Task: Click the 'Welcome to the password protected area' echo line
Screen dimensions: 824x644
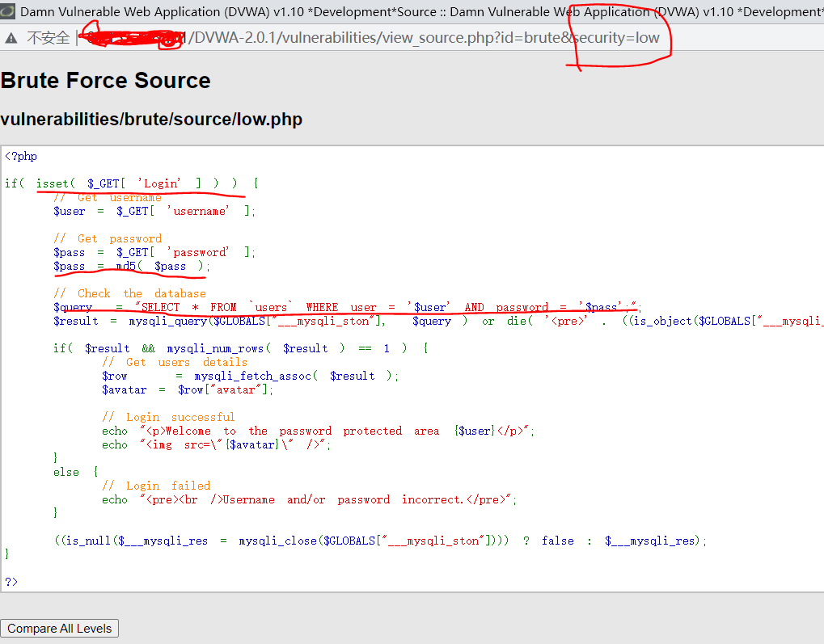Action: click(318, 431)
